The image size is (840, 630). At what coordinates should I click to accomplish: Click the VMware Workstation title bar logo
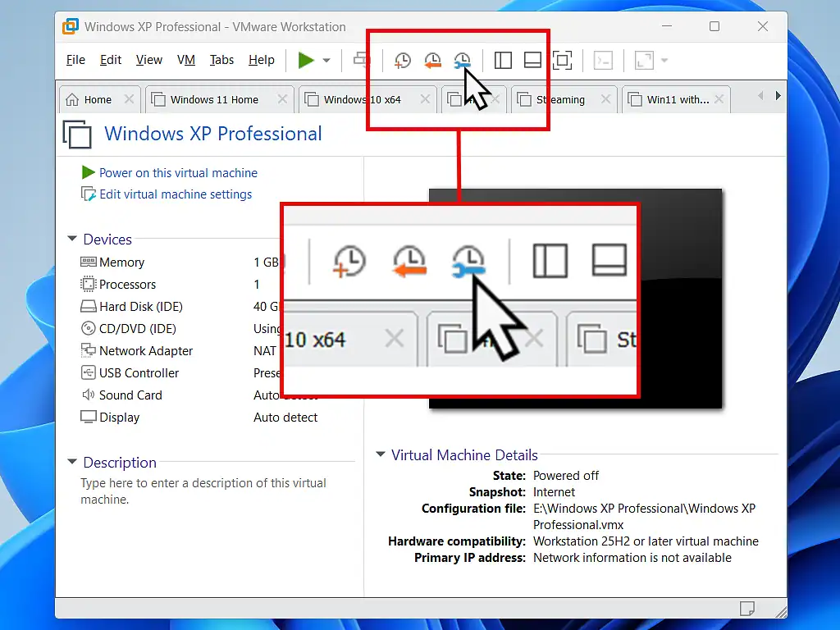click(71, 26)
